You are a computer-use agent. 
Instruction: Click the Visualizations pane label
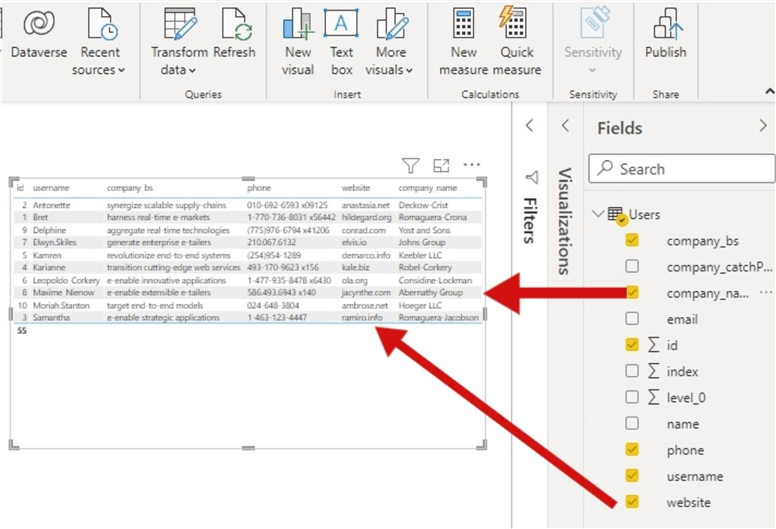[565, 221]
